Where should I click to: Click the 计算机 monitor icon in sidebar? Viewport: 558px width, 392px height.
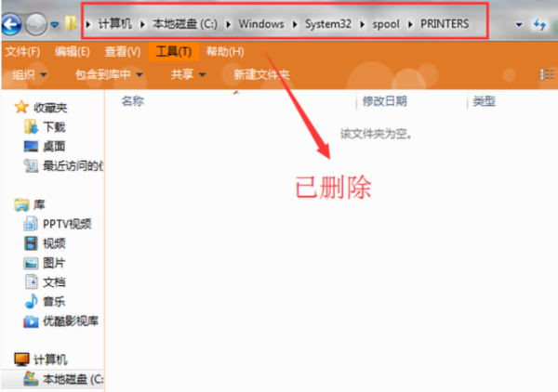coord(21,359)
